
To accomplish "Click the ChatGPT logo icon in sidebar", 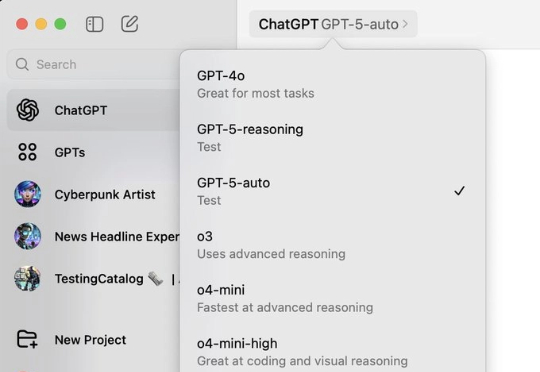I will [x=28, y=110].
